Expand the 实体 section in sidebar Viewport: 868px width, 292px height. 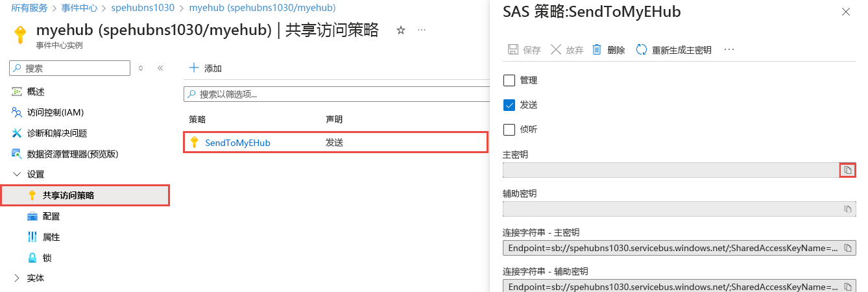[x=17, y=278]
